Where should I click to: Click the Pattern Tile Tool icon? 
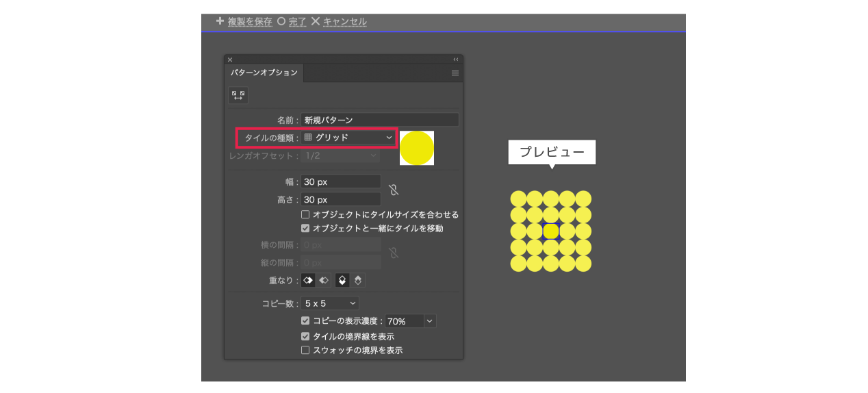click(x=238, y=95)
